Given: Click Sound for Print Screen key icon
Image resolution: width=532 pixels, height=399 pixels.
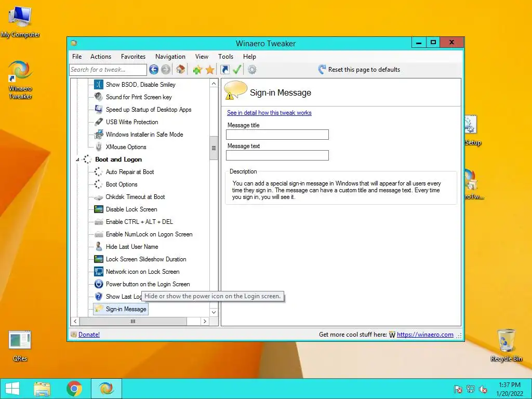Looking at the screenshot, I should [x=98, y=97].
